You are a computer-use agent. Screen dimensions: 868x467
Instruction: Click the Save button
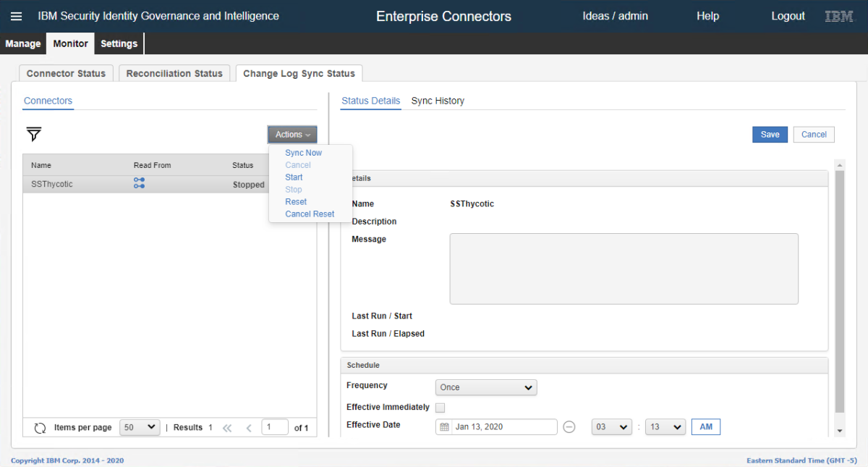(x=770, y=135)
